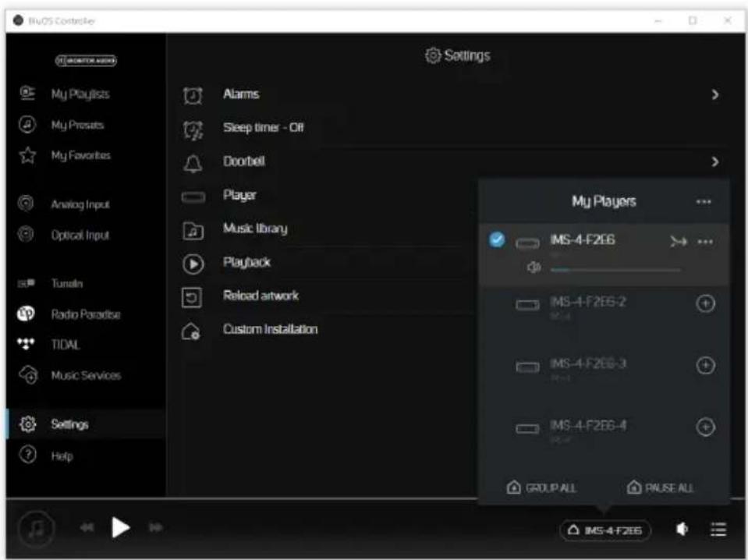
Task: Click the BluOS Controller title bar icon
Action: coord(18,20)
